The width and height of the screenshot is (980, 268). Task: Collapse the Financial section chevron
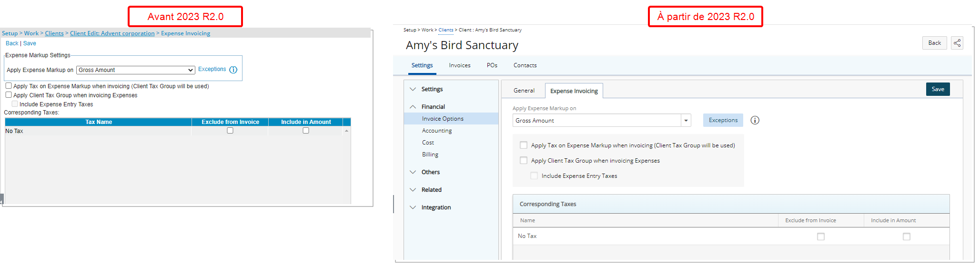coord(413,107)
